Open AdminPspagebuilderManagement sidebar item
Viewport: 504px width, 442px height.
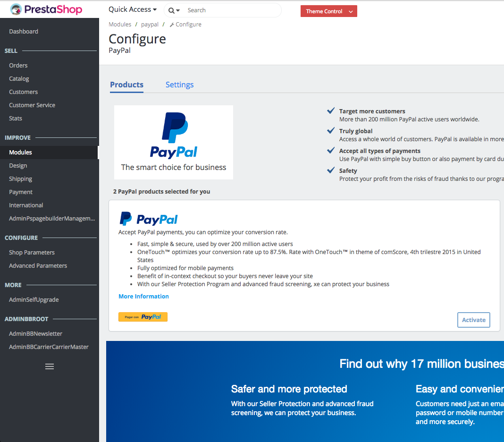click(52, 219)
